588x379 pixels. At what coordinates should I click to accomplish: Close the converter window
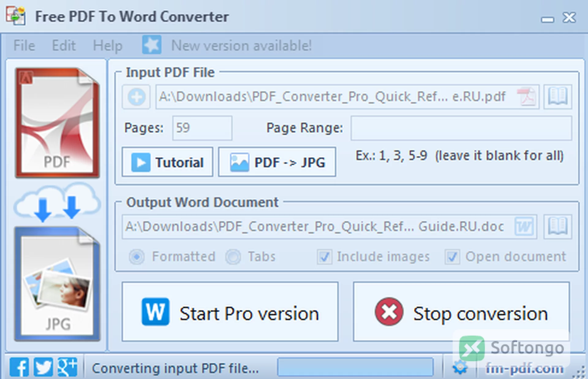569,18
